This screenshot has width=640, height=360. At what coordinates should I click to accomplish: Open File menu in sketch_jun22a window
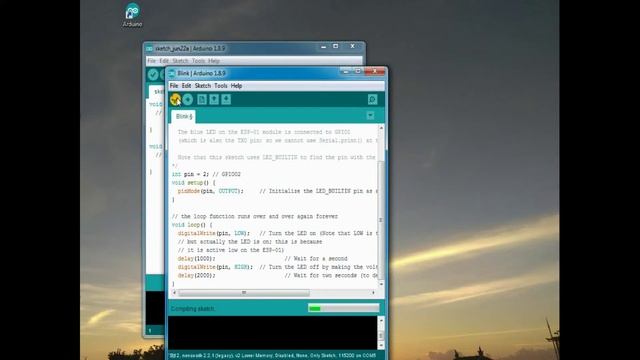pos(151,61)
